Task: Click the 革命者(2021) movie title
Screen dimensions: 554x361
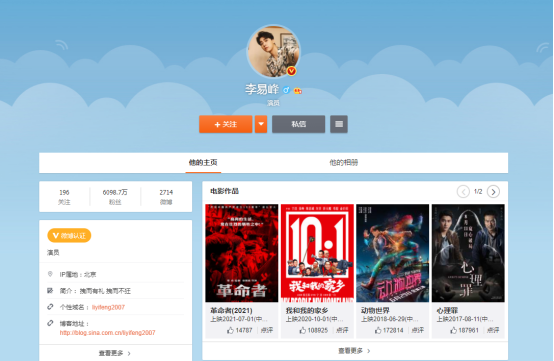Action: (231, 310)
